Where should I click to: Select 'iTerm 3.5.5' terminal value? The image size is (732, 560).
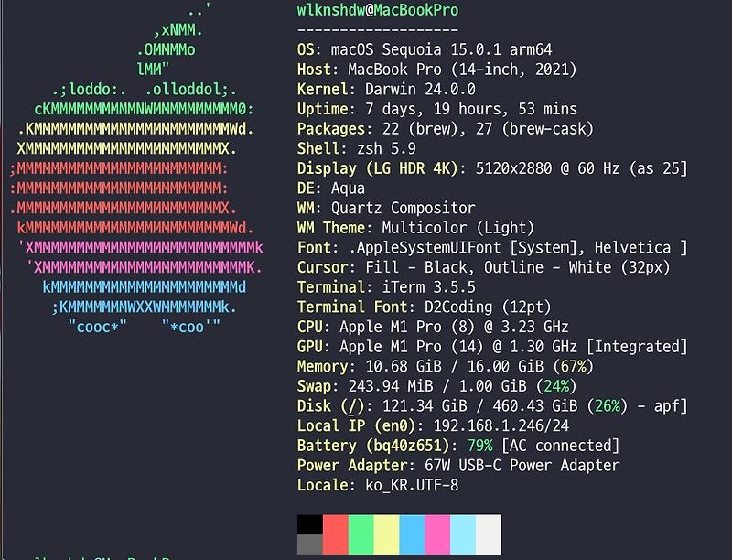429,287
